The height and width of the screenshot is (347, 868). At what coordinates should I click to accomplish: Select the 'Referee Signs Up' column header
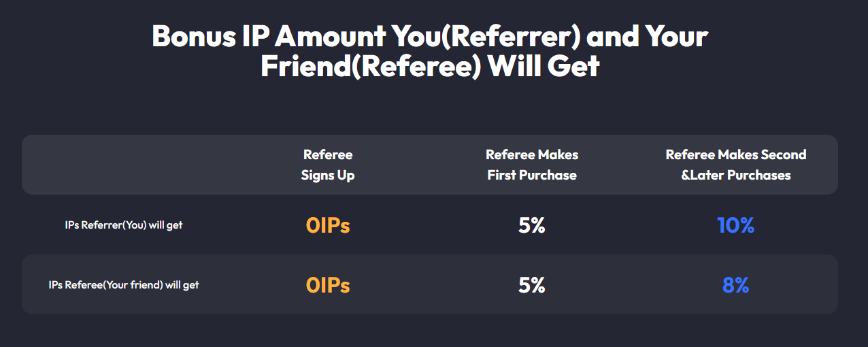(328, 165)
